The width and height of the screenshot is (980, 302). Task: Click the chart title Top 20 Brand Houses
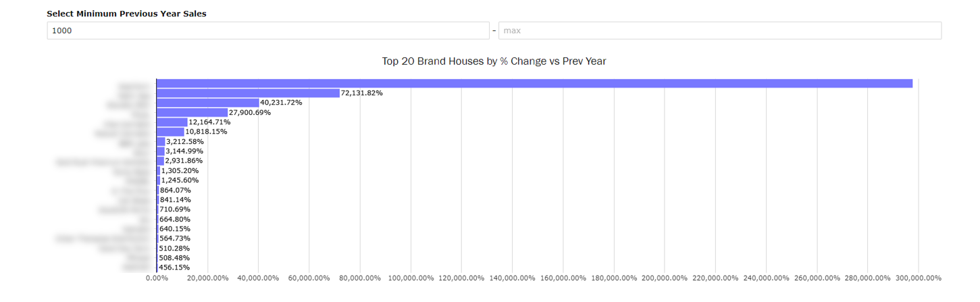click(x=494, y=61)
